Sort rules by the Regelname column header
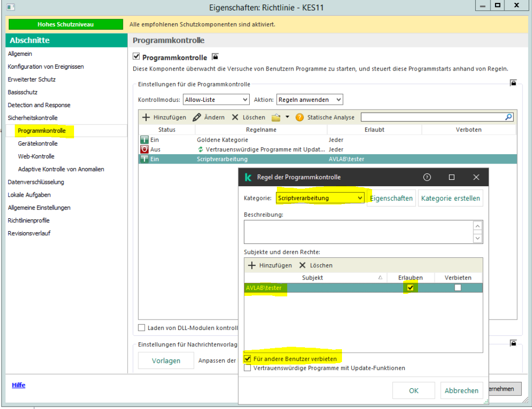 pos(261,129)
